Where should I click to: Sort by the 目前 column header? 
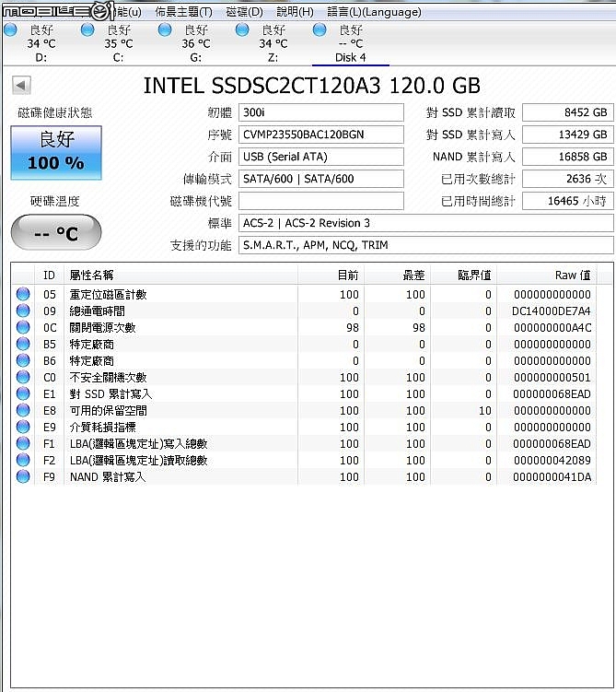point(331,276)
